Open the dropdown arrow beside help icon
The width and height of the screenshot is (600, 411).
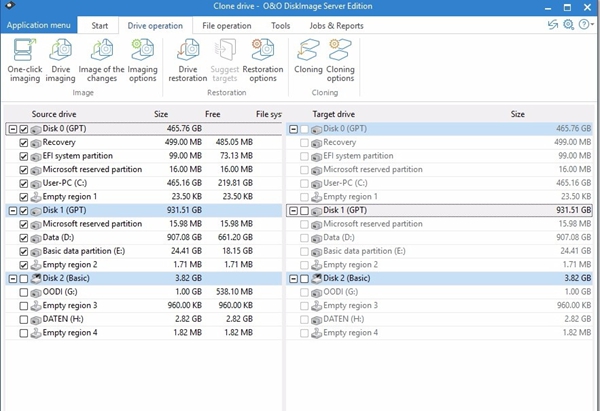592,25
